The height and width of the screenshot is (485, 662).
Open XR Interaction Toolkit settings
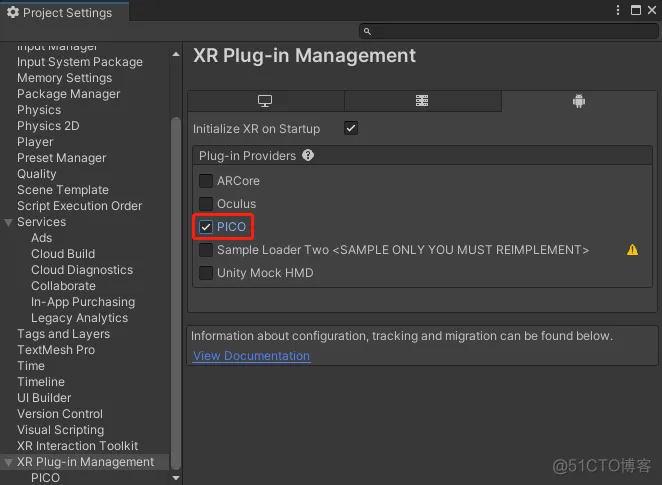click(x=78, y=446)
